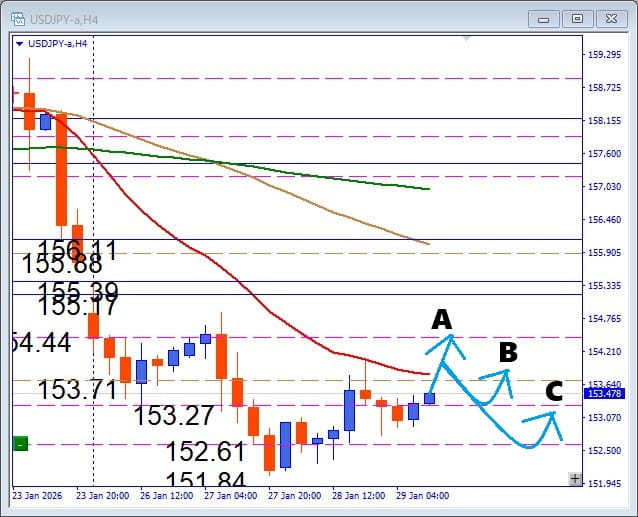Click the 157.600 price scale value
The height and width of the screenshot is (517, 638).
605,153
